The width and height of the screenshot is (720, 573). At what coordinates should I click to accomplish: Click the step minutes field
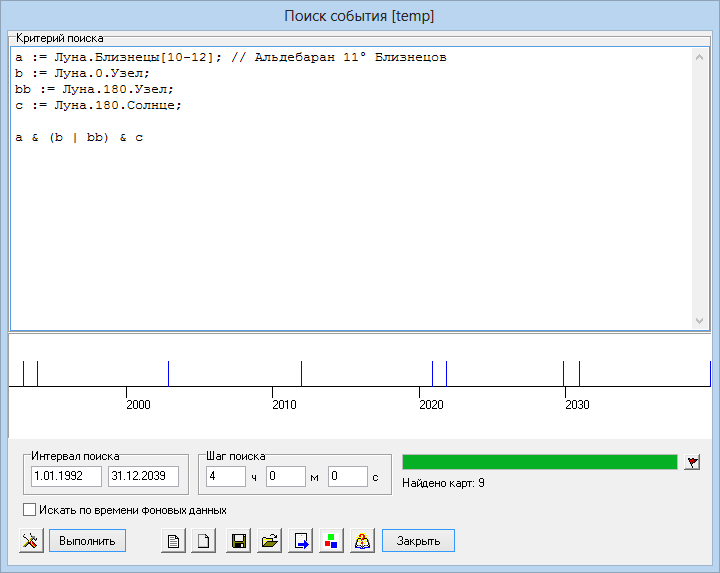coord(285,476)
